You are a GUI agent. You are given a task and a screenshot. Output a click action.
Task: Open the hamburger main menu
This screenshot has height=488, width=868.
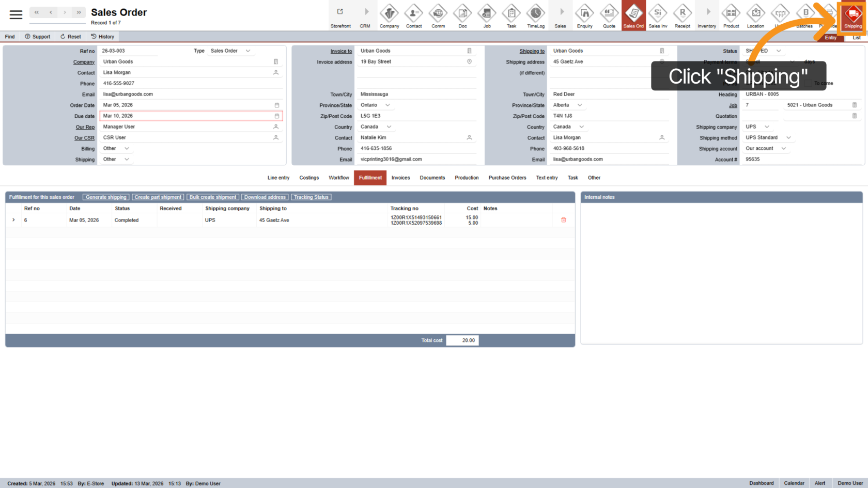point(16,15)
